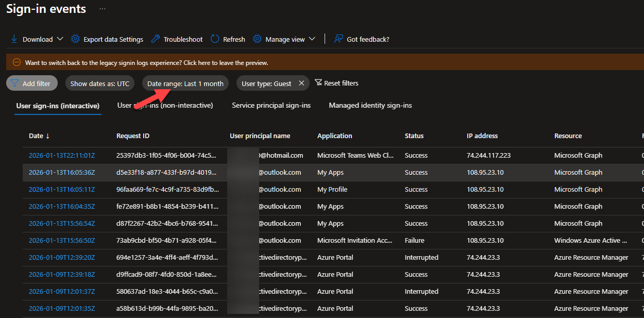This screenshot has height=318, width=644.
Task: Open the Managed identity sign-ins tab
Action: (370, 105)
